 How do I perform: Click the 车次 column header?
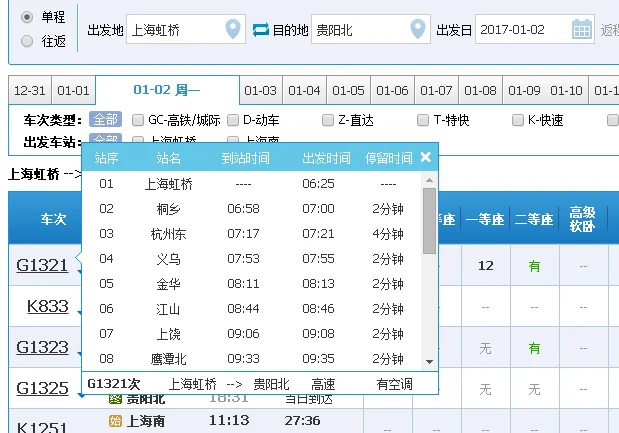coord(53,219)
